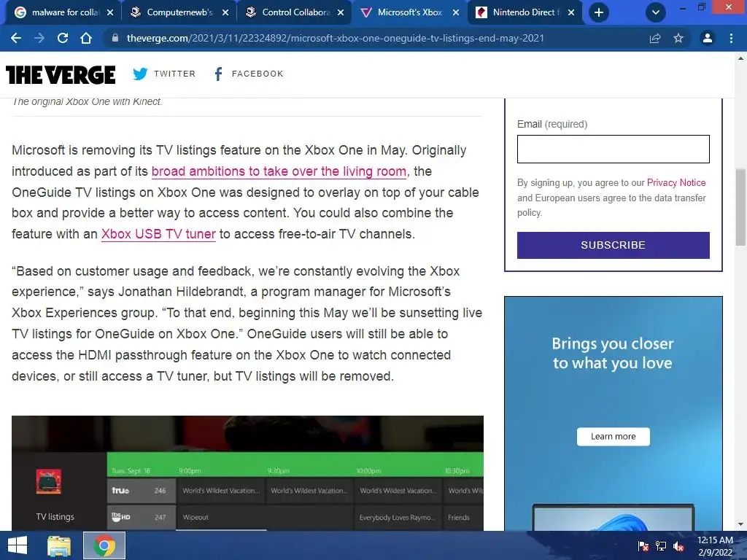
Task: Open the FACEBOOK share link
Action: click(x=258, y=74)
